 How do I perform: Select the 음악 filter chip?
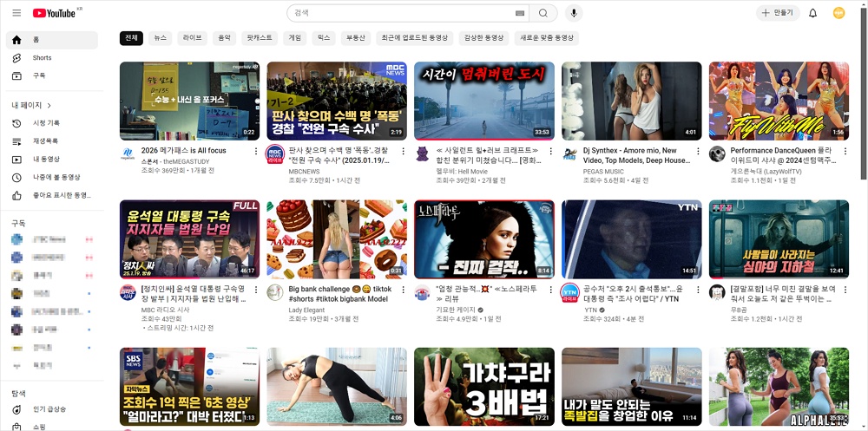(224, 38)
